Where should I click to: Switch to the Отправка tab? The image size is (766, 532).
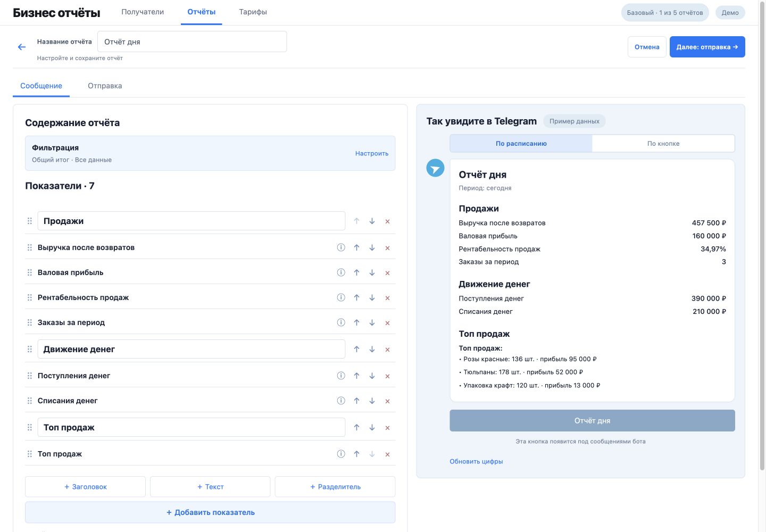point(105,86)
